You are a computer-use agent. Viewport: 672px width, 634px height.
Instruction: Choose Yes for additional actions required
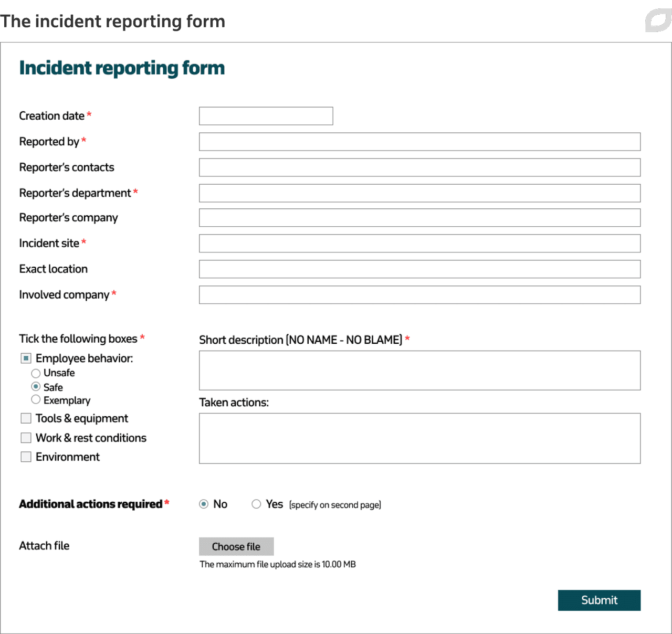coord(257,504)
